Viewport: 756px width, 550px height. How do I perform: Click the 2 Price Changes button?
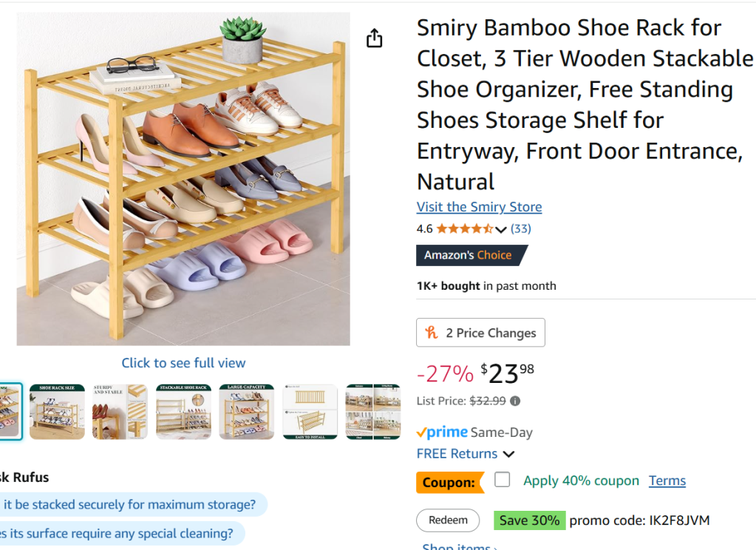click(x=480, y=333)
